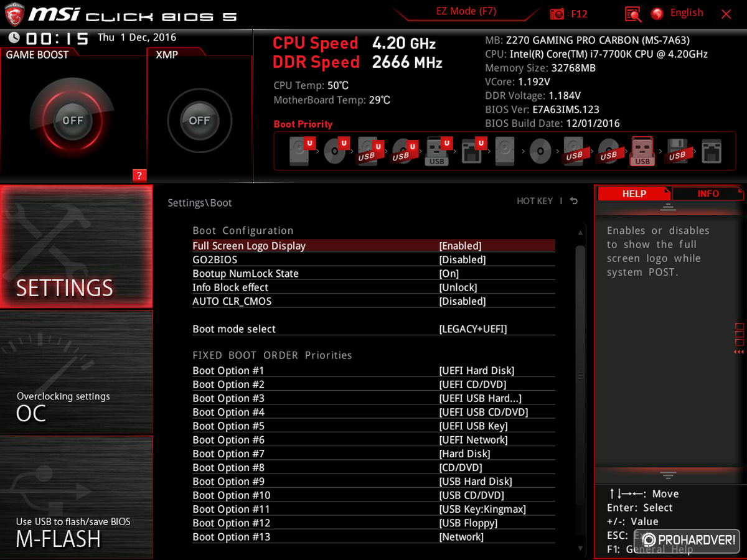
Task: Open Boot Option #11 [USB Key:Kingmax] value
Action: point(482,509)
